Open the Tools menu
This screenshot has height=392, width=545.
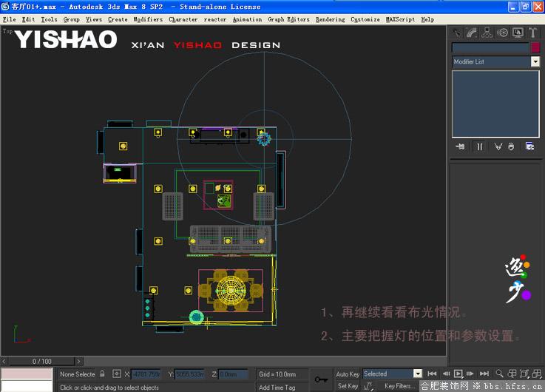(49, 19)
